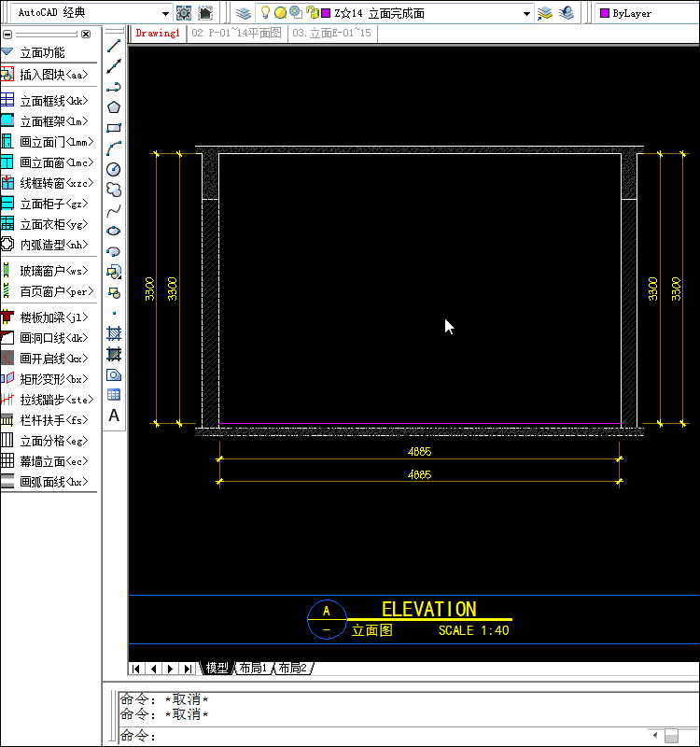
Task: Click the command line input field
Action: (x=381, y=736)
